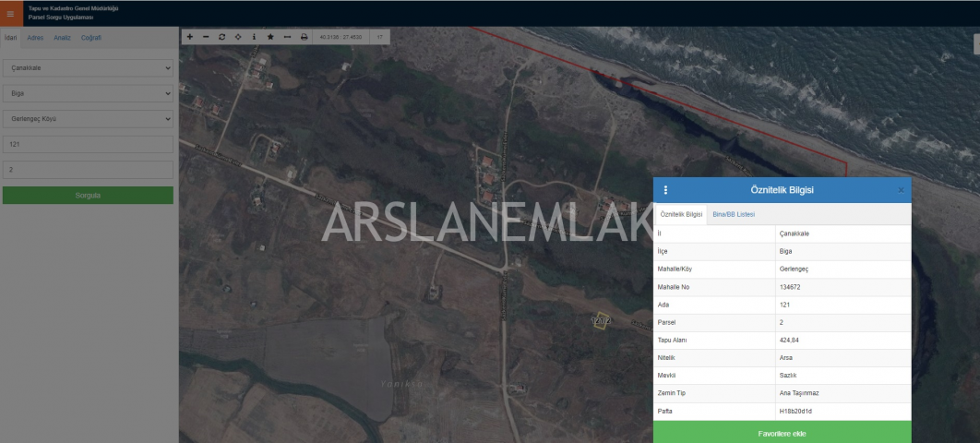Viewport: 980px width, 443px height.
Task: Zoom in with the plus icon
Action: click(x=190, y=37)
